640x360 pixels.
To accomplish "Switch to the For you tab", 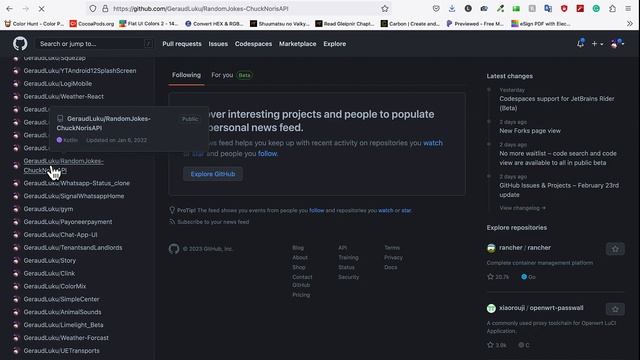I will (x=231, y=75).
